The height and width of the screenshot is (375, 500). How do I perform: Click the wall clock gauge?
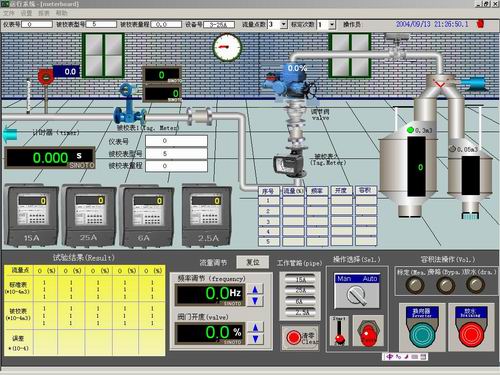click(227, 47)
